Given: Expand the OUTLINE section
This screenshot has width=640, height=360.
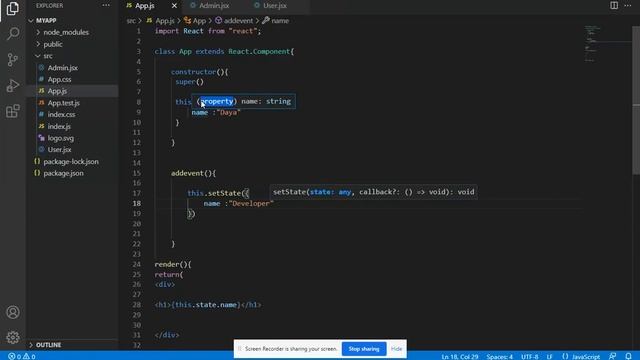Looking at the screenshot, I should coord(48,345).
